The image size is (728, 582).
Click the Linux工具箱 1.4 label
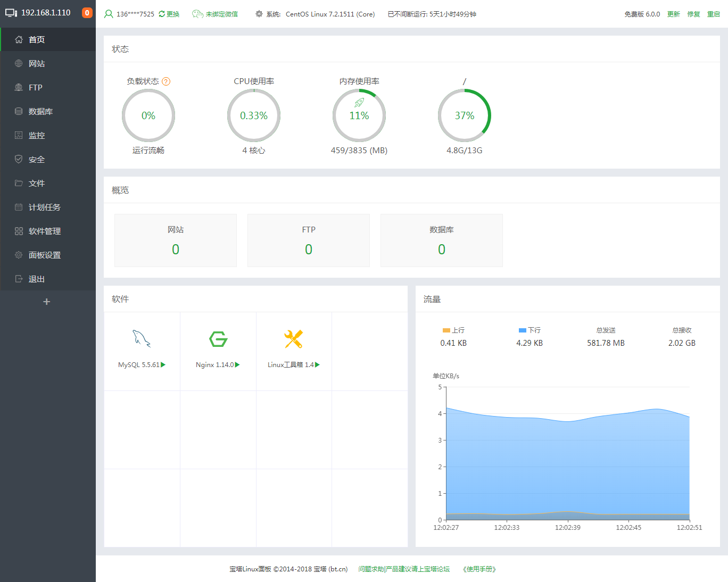(x=291, y=365)
